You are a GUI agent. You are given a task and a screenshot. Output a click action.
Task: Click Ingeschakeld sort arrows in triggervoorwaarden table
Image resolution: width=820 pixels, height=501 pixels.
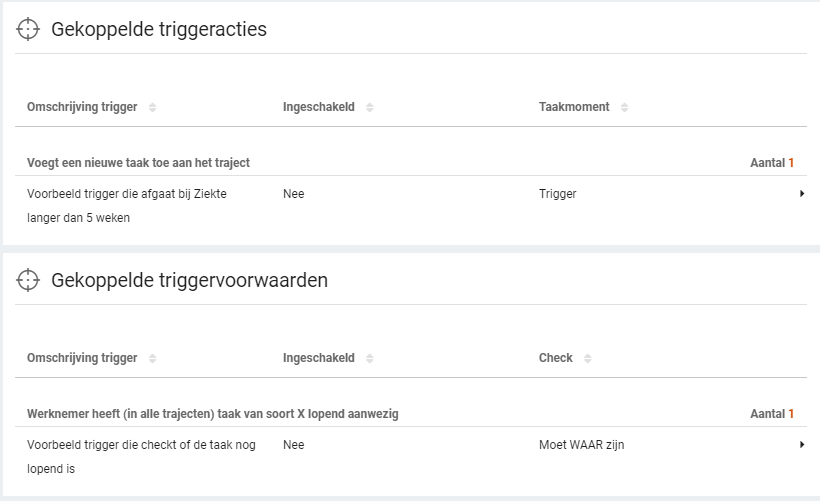pos(369,358)
